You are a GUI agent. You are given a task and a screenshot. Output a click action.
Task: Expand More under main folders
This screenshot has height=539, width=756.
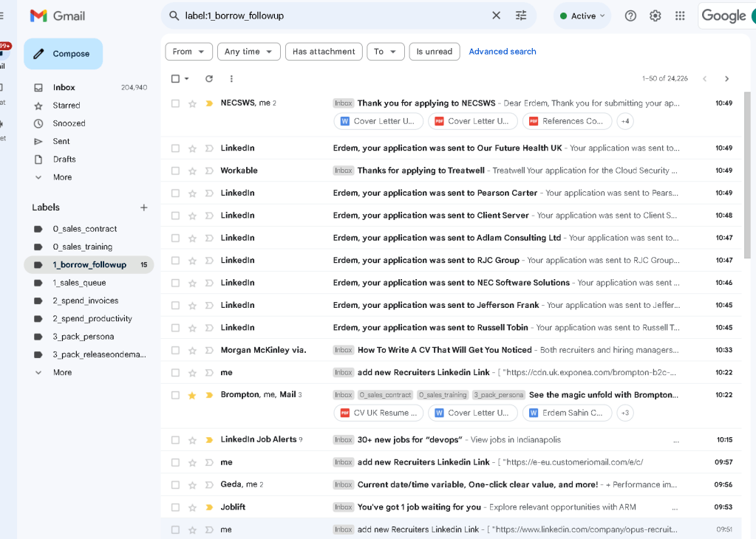click(x=62, y=177)
